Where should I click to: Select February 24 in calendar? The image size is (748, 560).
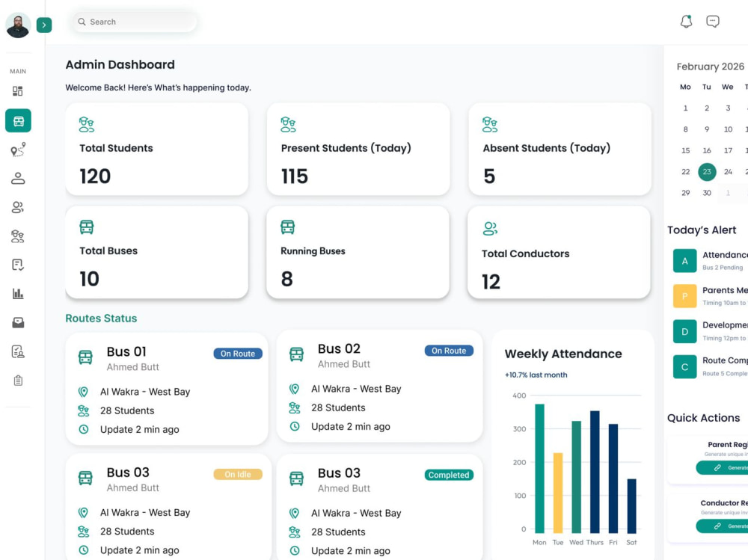(x=728, y=172)
